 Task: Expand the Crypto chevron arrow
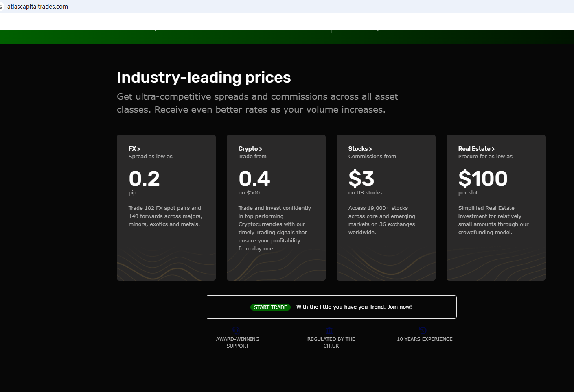point(261,149)
